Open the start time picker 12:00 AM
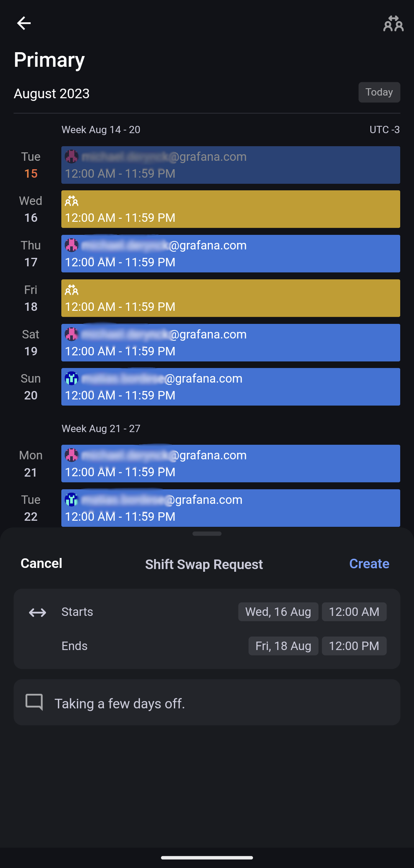 coord(354,612)
